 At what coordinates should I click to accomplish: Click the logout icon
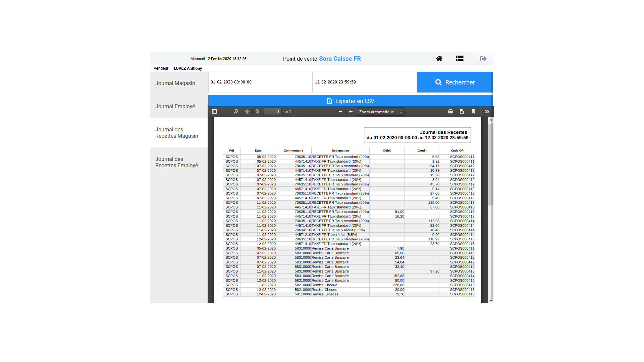click(483, 59)
